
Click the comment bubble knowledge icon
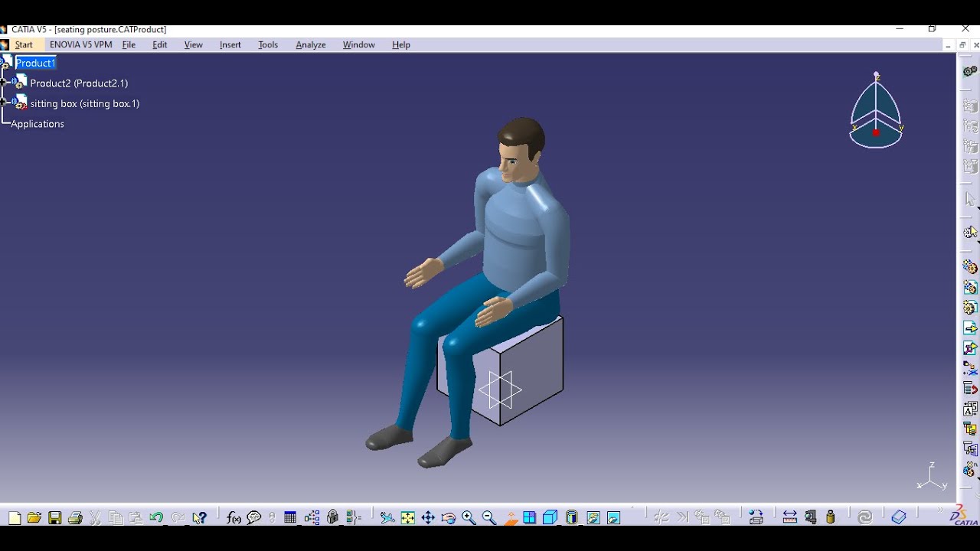click(254, 518)
